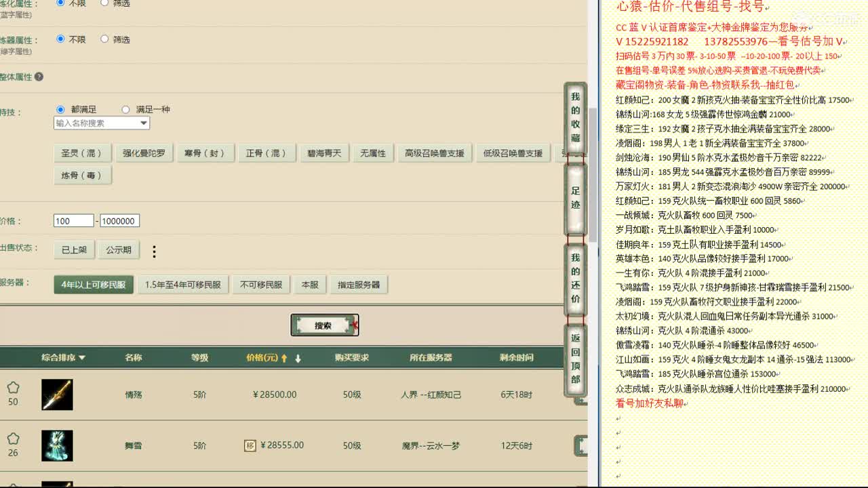The image size is (868, 488).
Task: Click the 舞雪 item name
Action: point(134,445)
